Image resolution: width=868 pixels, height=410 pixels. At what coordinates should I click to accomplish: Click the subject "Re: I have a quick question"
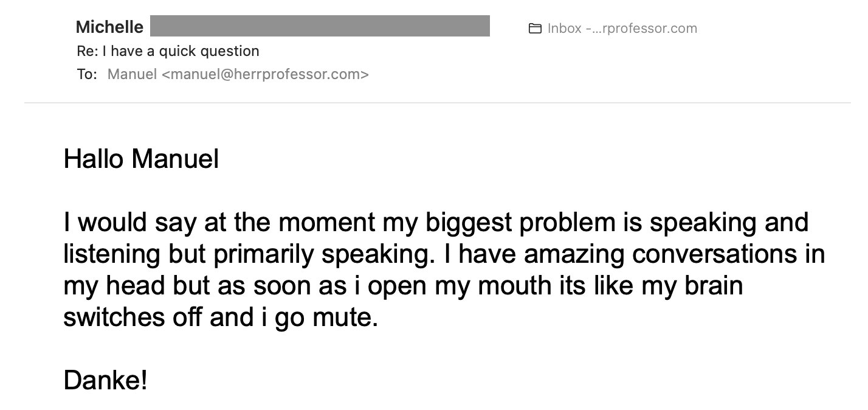[168, 51]
